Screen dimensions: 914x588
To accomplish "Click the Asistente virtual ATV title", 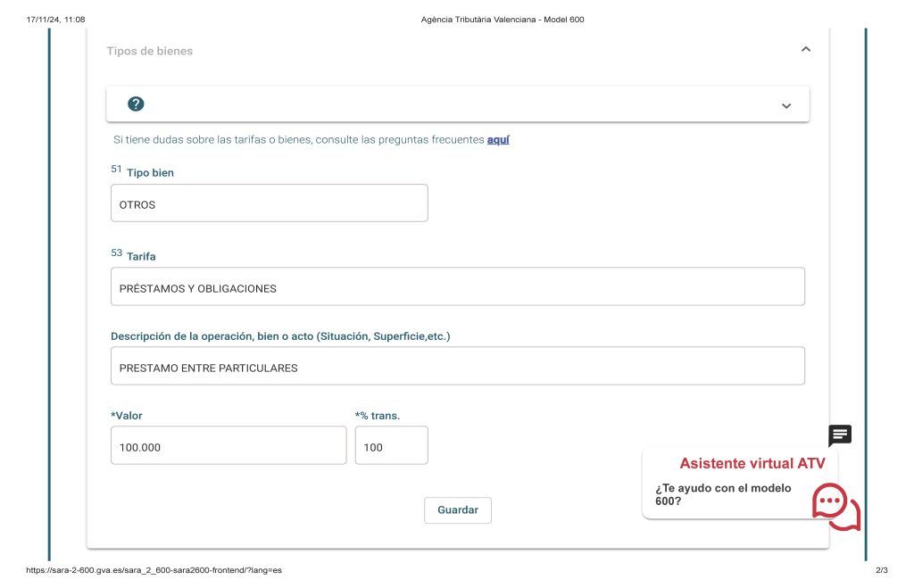I will coord(752,463).
